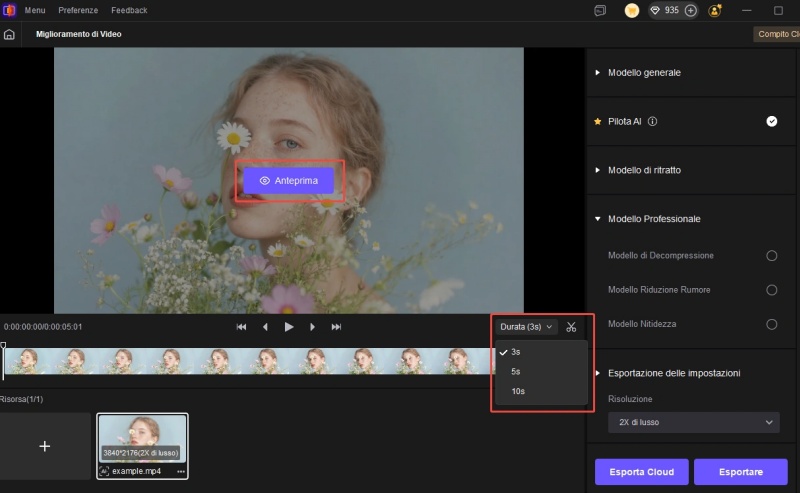Open the shopping cart icon
This screenshot has height=493, width=800.
632,10
